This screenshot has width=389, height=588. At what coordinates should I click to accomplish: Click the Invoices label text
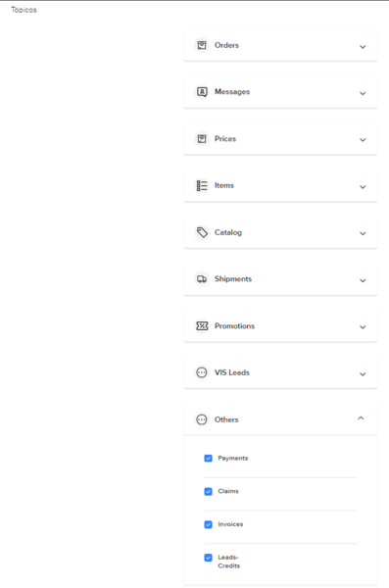[230, 524]
